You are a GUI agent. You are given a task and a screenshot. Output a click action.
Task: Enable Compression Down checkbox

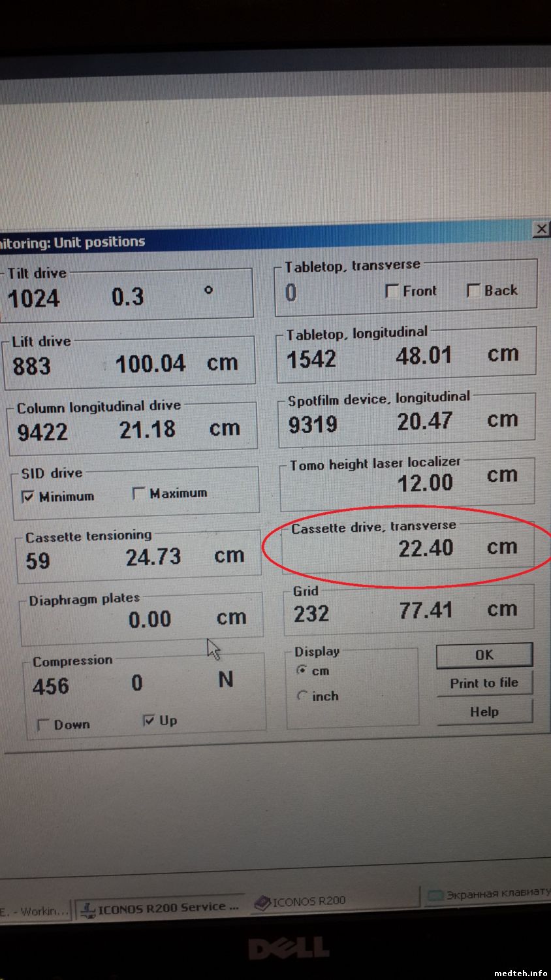(43, 725)
